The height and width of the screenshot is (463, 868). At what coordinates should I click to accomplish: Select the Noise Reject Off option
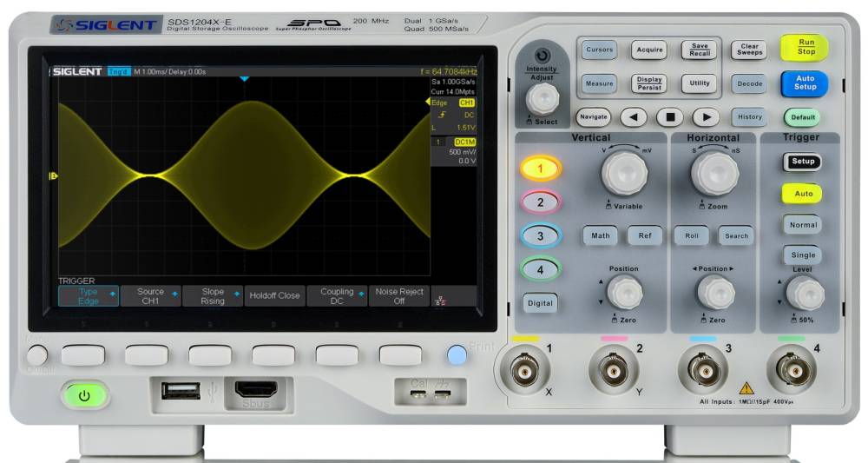pos(399,296)
